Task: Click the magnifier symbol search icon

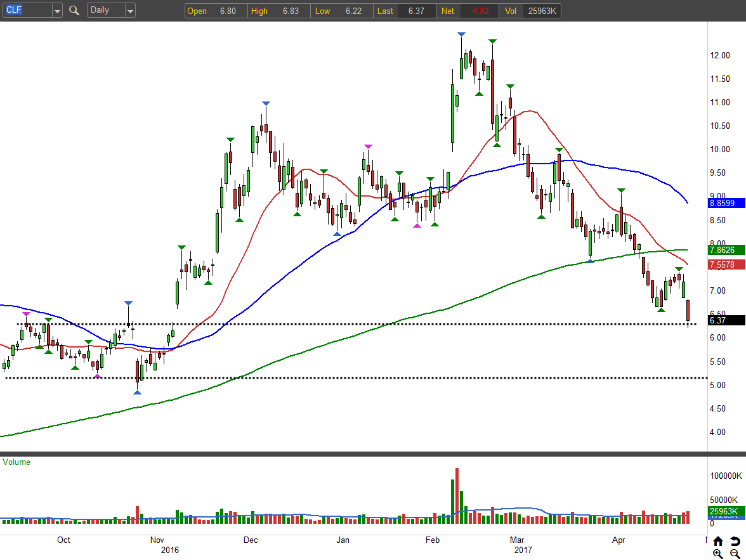Action: 74,10
